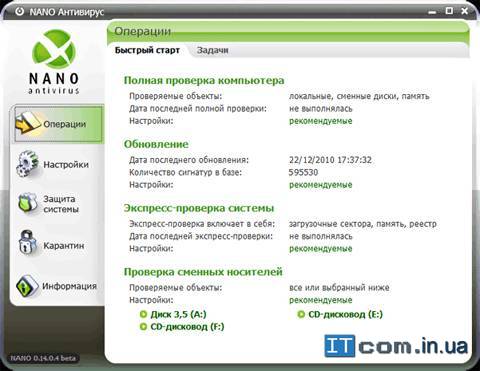Scan CD-дисковод (F:)
480x371 pixels.
(x=187, y=326)
